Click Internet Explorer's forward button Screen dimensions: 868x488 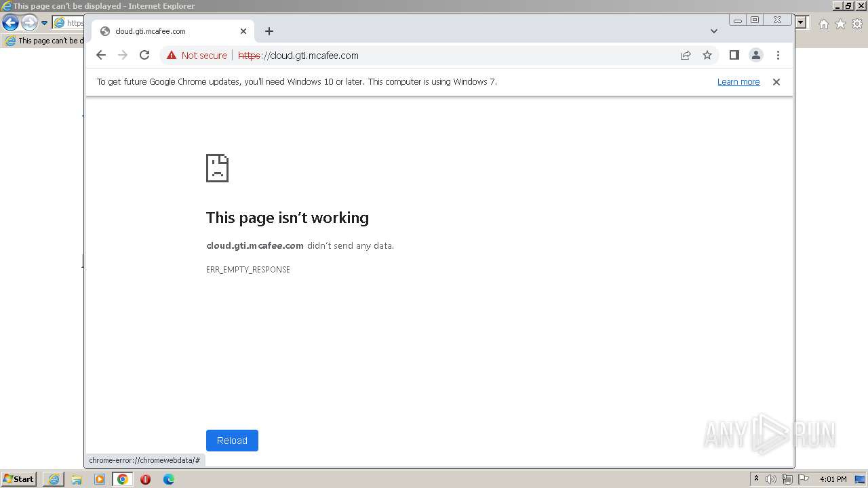[29, 23]
